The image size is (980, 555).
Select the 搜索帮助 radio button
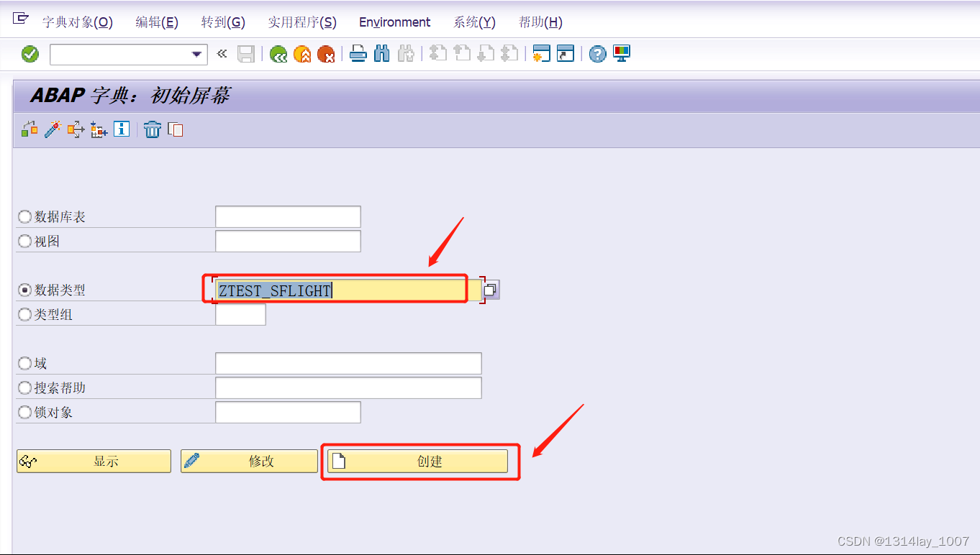(25, 388)
